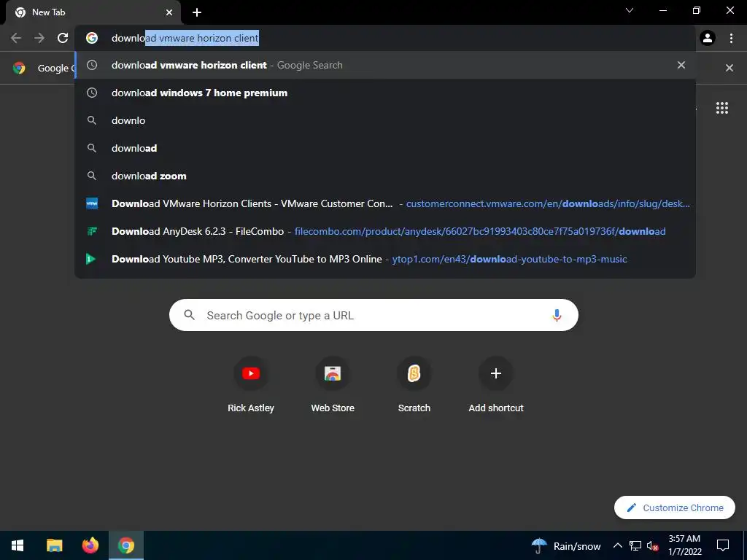This screenshot has height=560, width=747.
Task: Select the New Tab tab
Action: (x=93, y=13)
